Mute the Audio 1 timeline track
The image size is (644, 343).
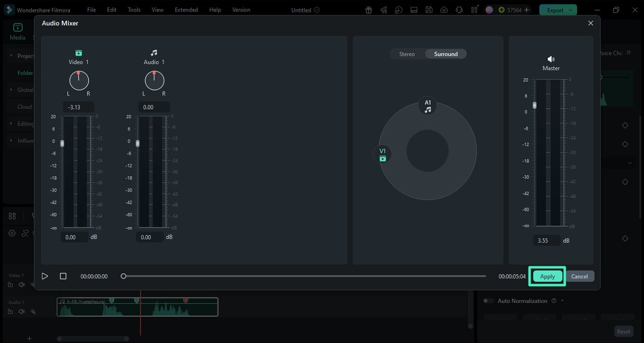point(21,311)
